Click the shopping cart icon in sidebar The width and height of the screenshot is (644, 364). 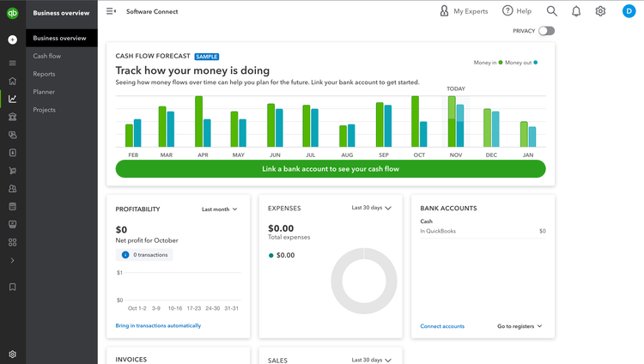click(x=13, y=171)
